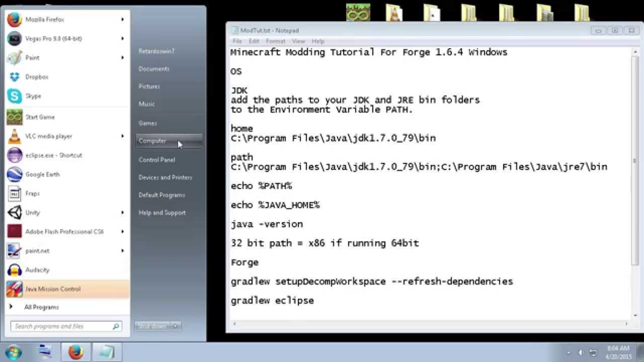Expand the Mozilla Firefox jump list arrow
The image size is (644, 362).
pos(122,20)
